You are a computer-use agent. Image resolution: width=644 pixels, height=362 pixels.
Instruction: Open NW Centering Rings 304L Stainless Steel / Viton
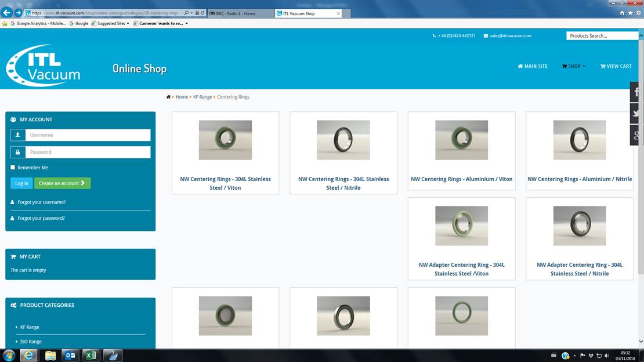click(x=225, y=183)
